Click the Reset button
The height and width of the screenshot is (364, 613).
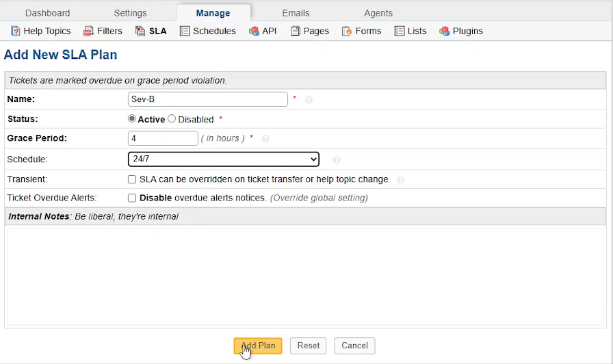(308, 346)
